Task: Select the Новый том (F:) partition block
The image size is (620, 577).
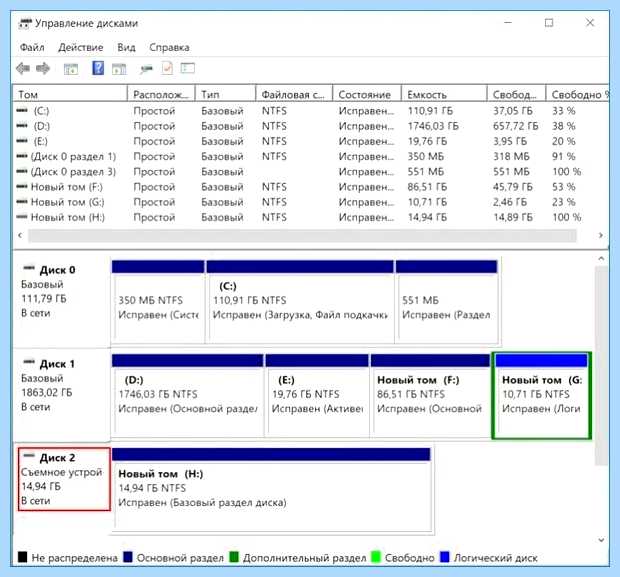Action: point(431,395)
